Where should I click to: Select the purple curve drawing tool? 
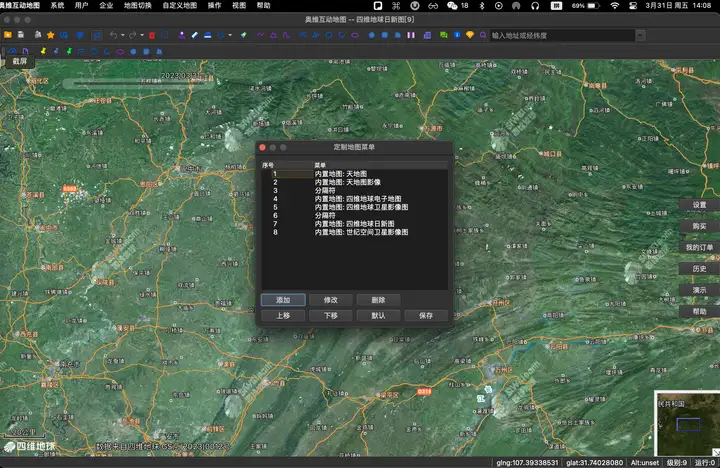(x=286, y=35)
